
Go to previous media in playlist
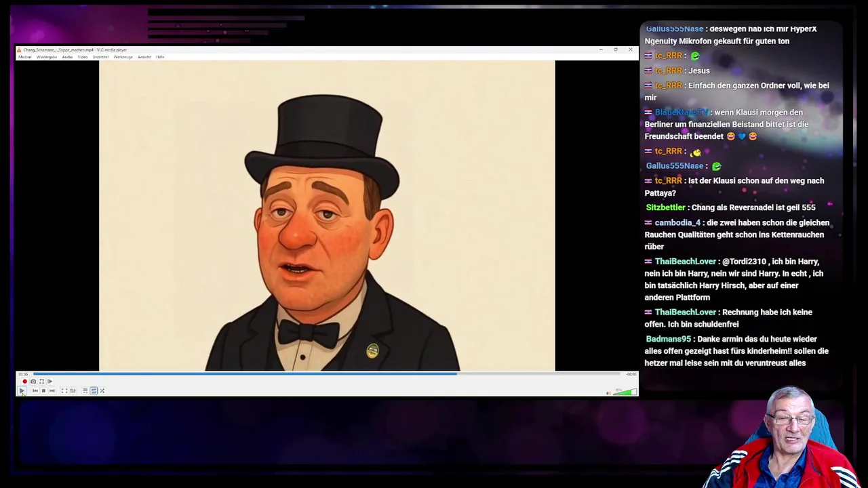click(35, 390)
